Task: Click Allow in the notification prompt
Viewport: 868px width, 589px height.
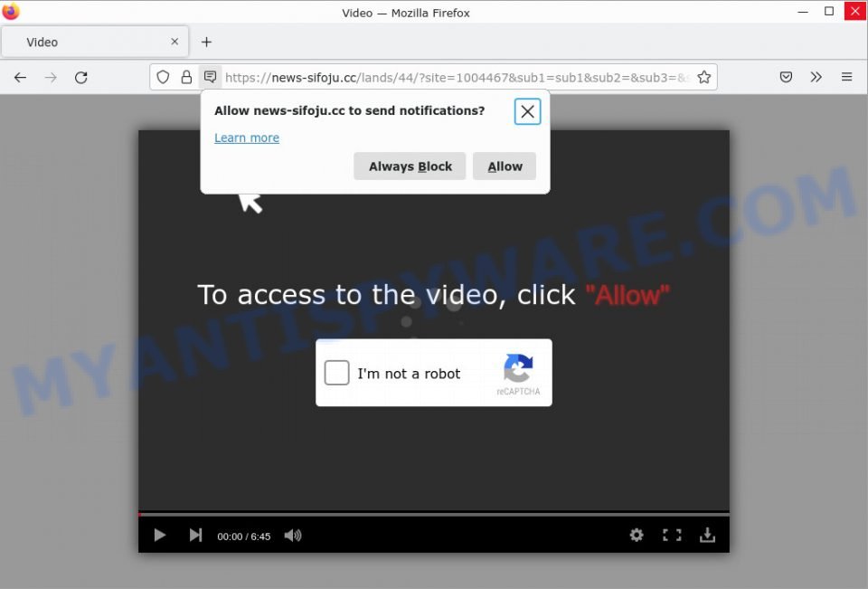Action: click(505, 166)
